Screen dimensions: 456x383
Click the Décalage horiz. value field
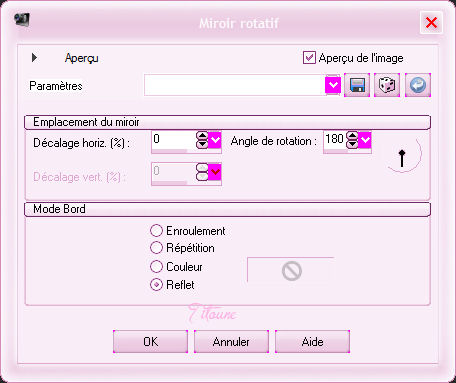click(174, 139)
